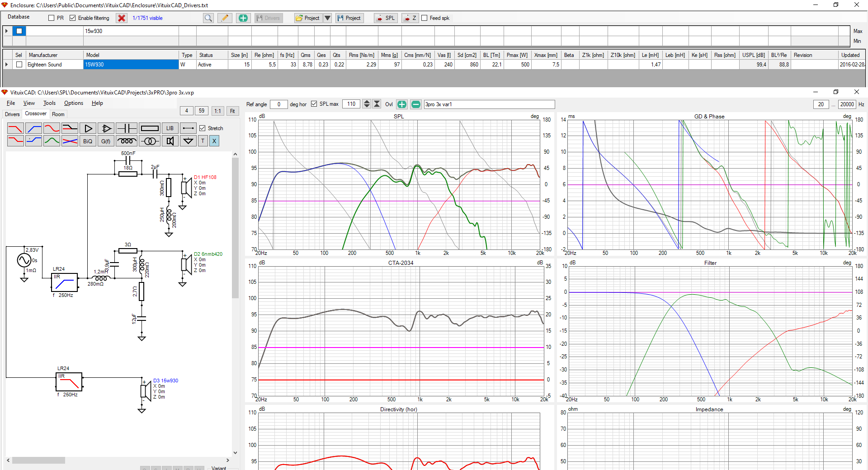Click the Eighteen Sound row header arrow

(x=6, y=65)
